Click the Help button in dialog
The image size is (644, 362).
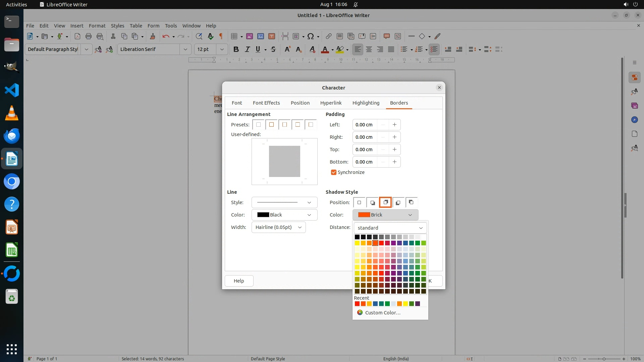pos(239,281)
